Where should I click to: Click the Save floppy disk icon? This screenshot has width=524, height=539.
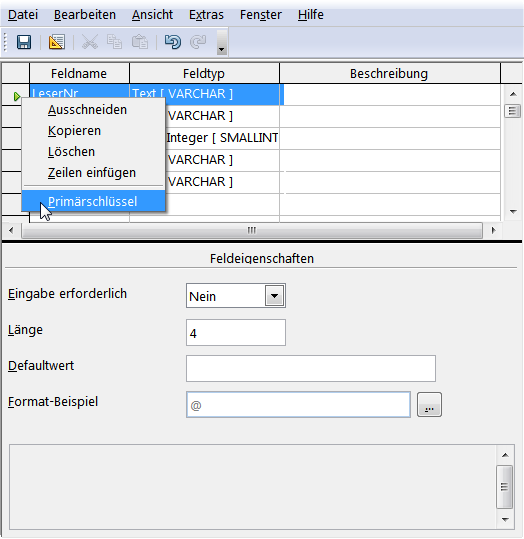(24, 42)
